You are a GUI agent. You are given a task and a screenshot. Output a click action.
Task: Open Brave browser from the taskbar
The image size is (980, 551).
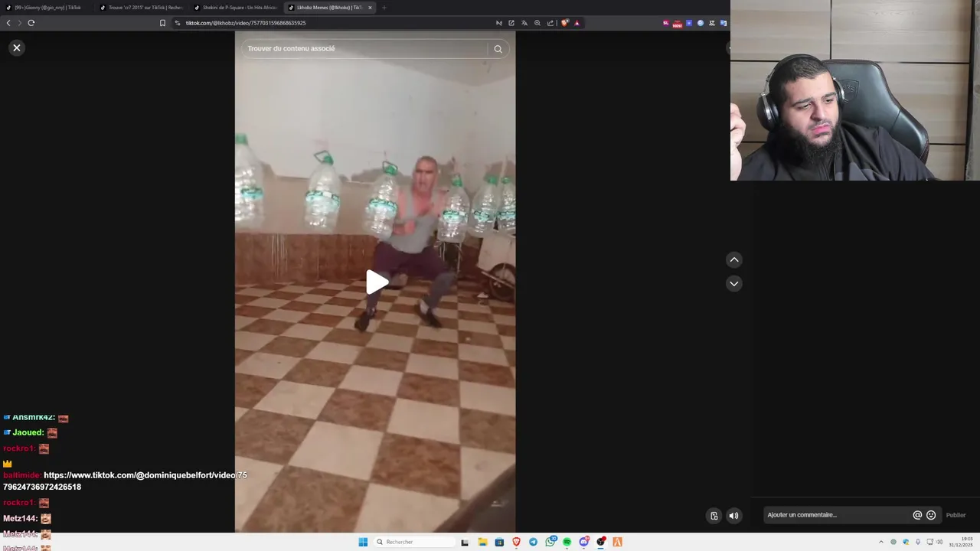(x=516, y=542)
